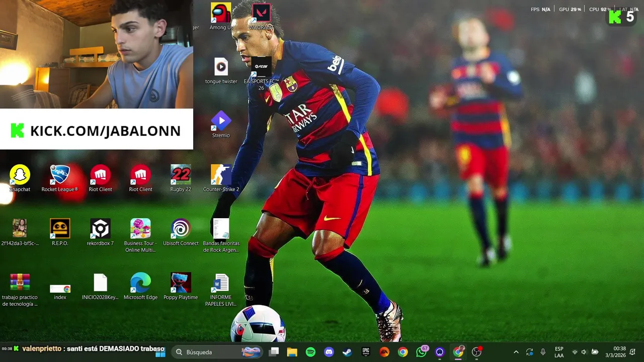Select the Bandas favoritas de Rock Argen file
Screen dimensions: 644x362
click(x=221, y=235)
